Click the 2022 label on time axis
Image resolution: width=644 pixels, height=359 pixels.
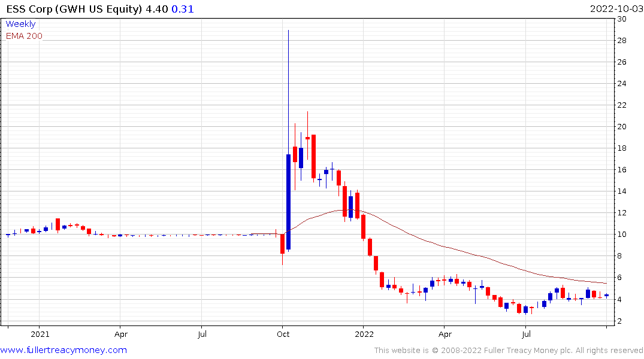364,334
